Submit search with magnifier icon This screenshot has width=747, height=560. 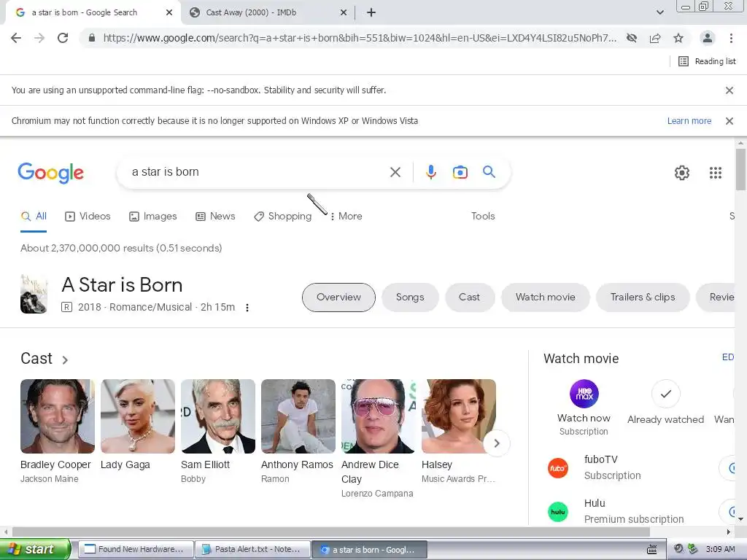pos(489,172)
